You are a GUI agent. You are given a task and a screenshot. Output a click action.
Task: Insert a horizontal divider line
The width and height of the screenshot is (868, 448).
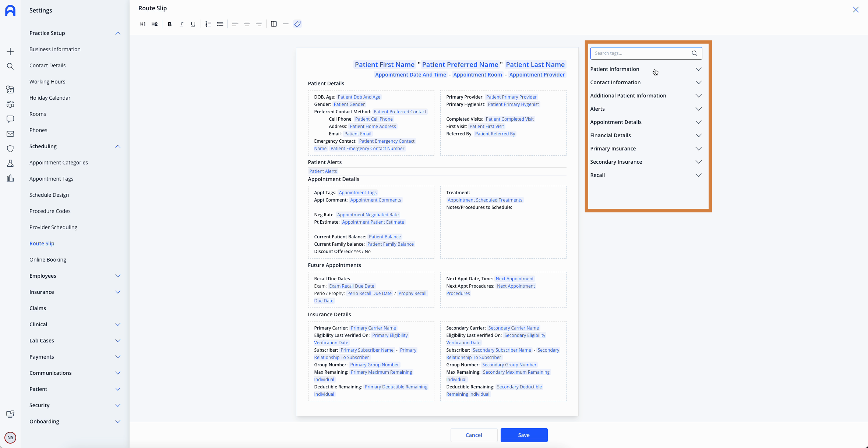point(286,24)
